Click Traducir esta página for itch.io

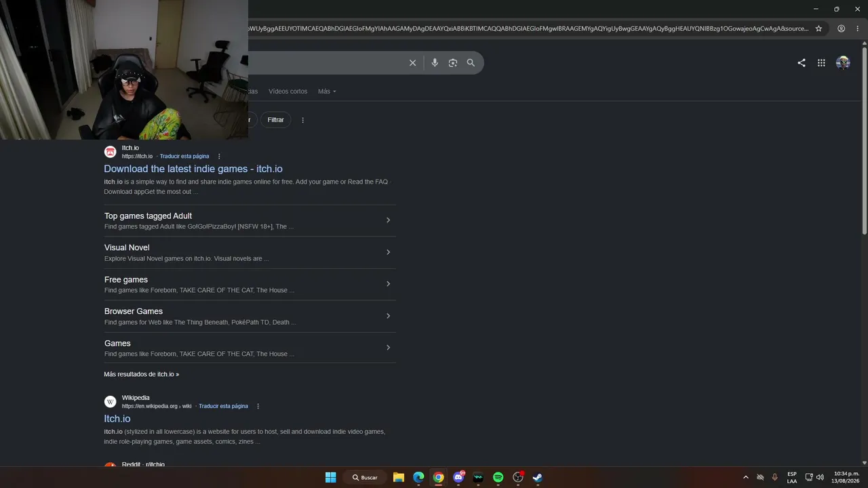click(184, 157)
